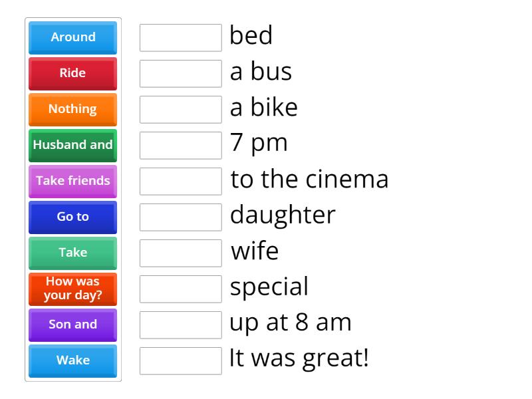The width and height of the screenshot is (532, 399).
Task: Click the word 'special' in the answers
Action: coord(269,287)
